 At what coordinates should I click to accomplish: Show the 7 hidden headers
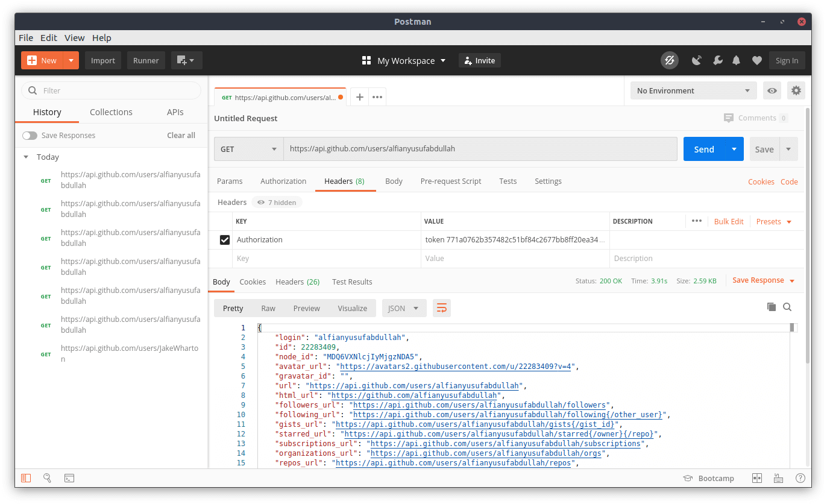[277, 203]
